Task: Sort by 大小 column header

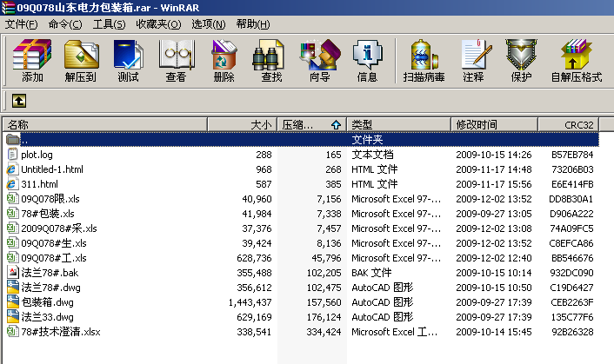Action: click(x=242, y=125)
